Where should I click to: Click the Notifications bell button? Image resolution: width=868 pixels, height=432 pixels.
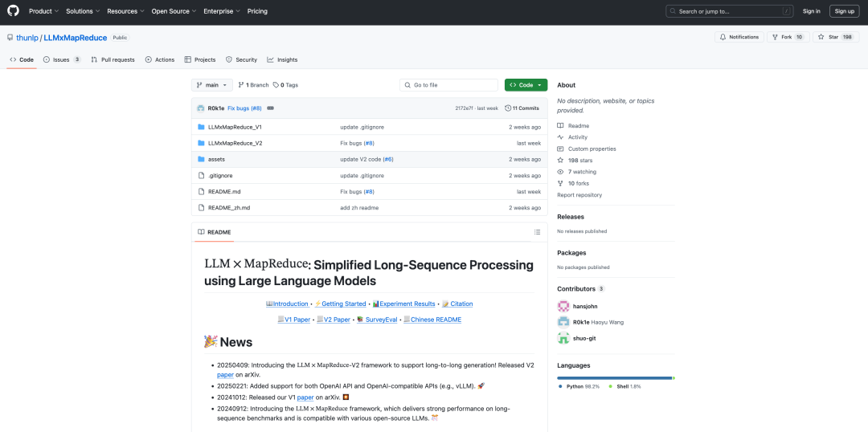(739, 37)
